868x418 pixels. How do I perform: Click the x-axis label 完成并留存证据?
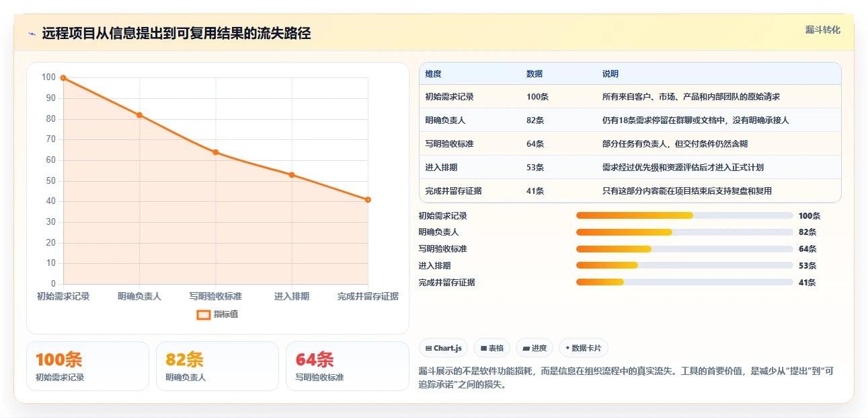[x=368, y=296]
